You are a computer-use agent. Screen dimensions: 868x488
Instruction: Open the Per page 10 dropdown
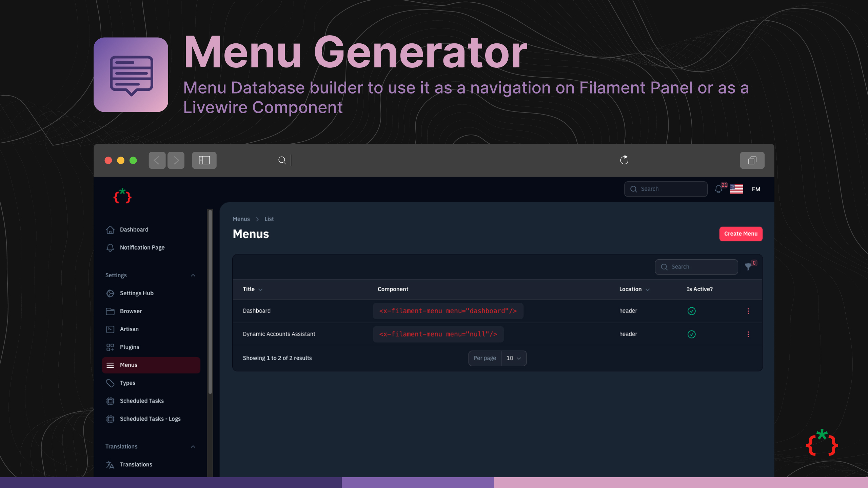(x=513, y=358)
